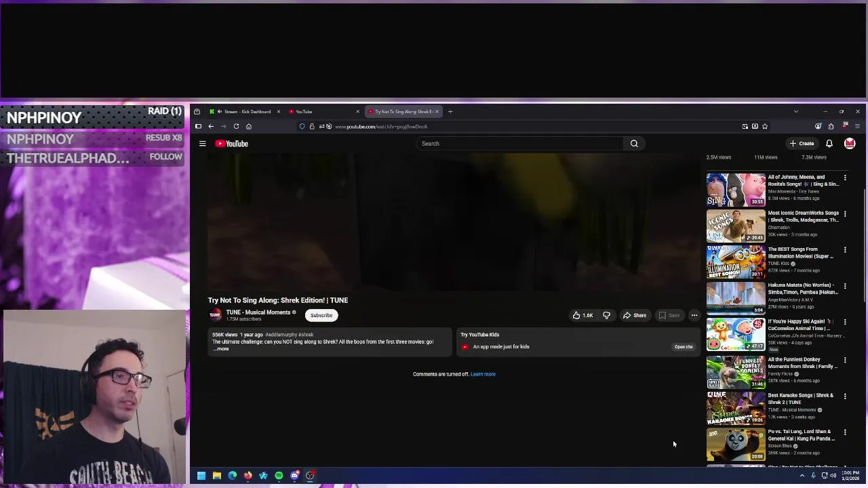Viewport: 868px width, 488px height.
Task: Open options for Most Iconic DreamWorks video
Action: tap(845, 213)
